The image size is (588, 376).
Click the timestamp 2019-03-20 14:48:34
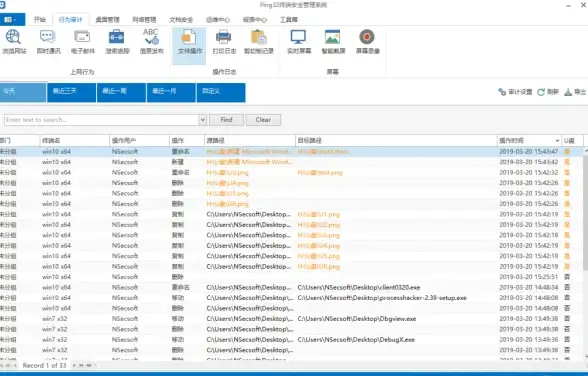(529, 288)
